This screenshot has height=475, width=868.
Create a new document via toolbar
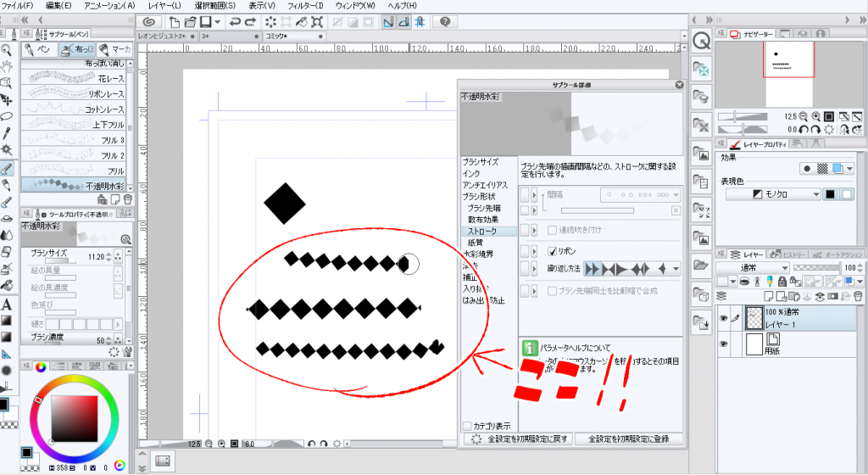[175, 22]
